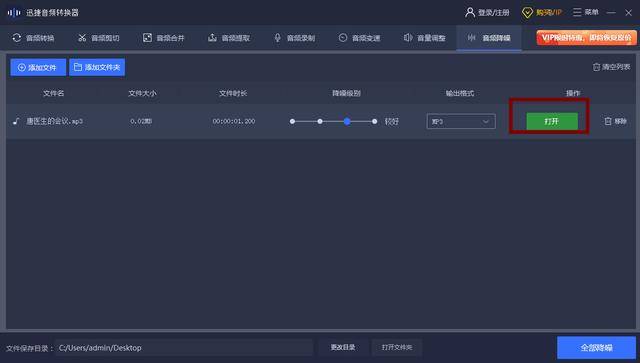
Task: Switch to the 音量调整 volume tab
Action: point(424,38)
